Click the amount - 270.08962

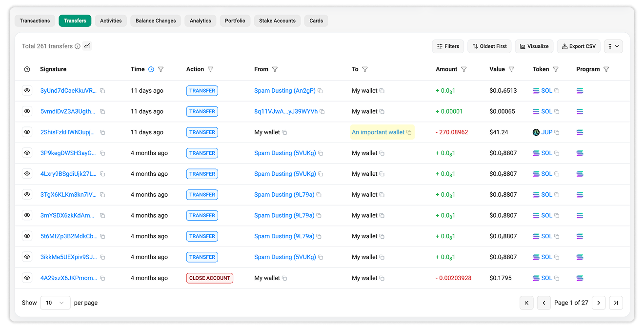(452, 132)
